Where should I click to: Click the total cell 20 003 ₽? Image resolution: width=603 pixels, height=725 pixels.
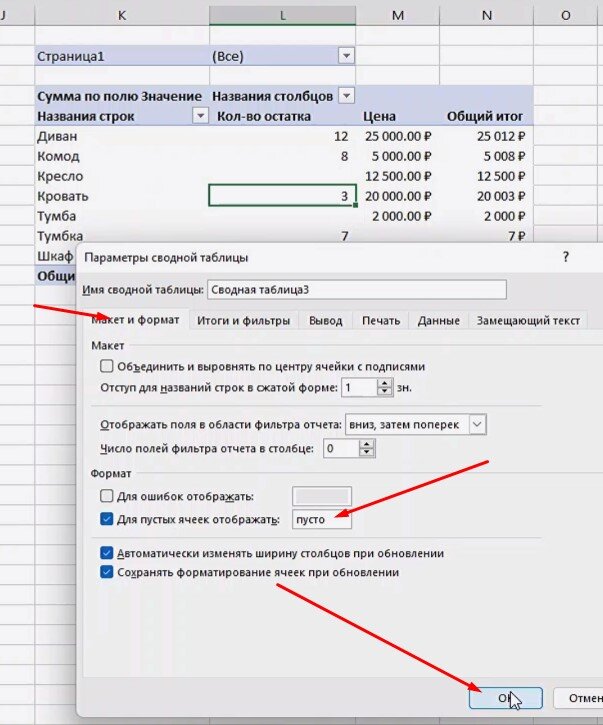486,196
